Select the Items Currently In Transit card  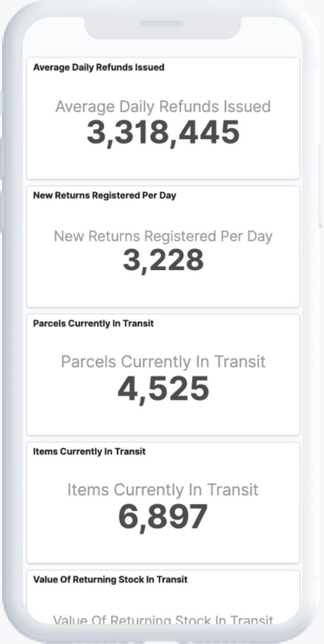tap(163, 502)
